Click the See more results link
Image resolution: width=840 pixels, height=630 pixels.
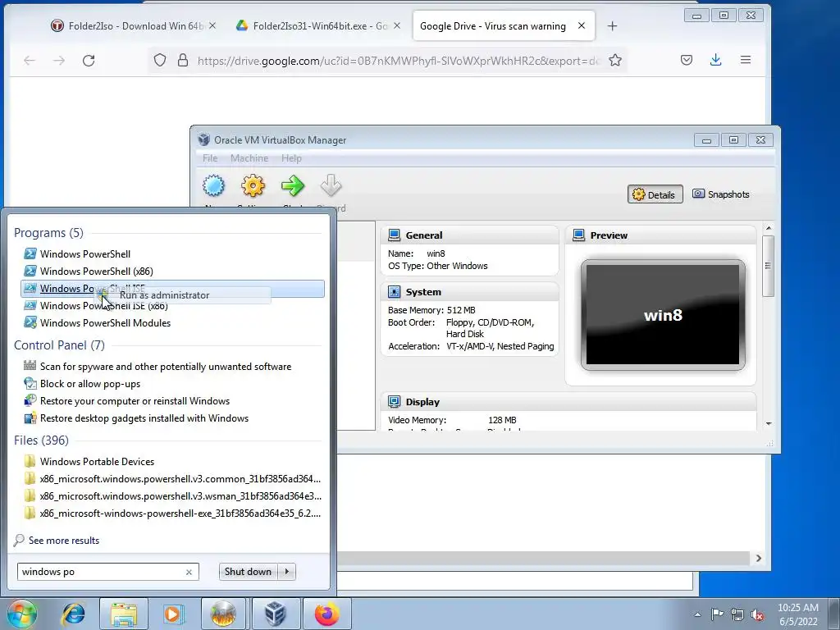[x=64, y=541]
